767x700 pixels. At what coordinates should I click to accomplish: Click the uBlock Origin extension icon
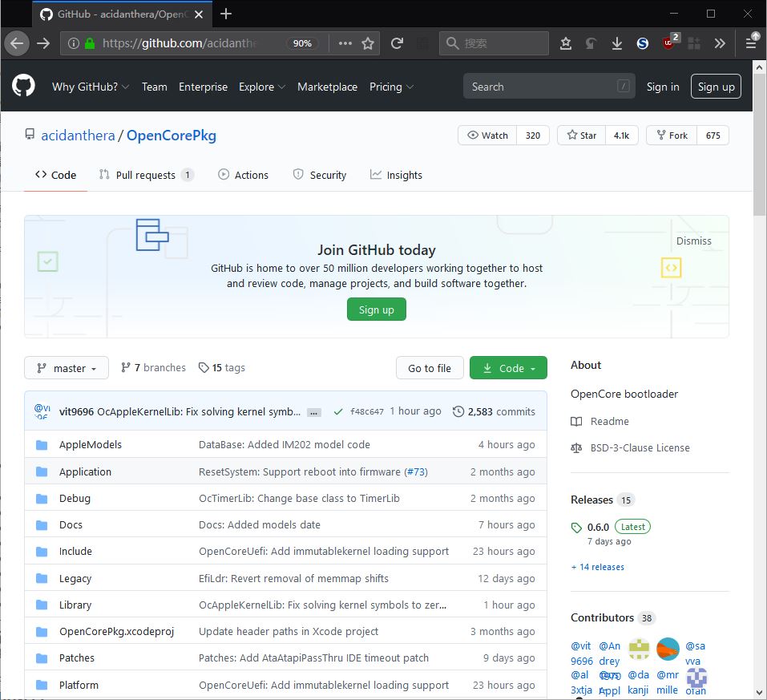tap(668, 43)
